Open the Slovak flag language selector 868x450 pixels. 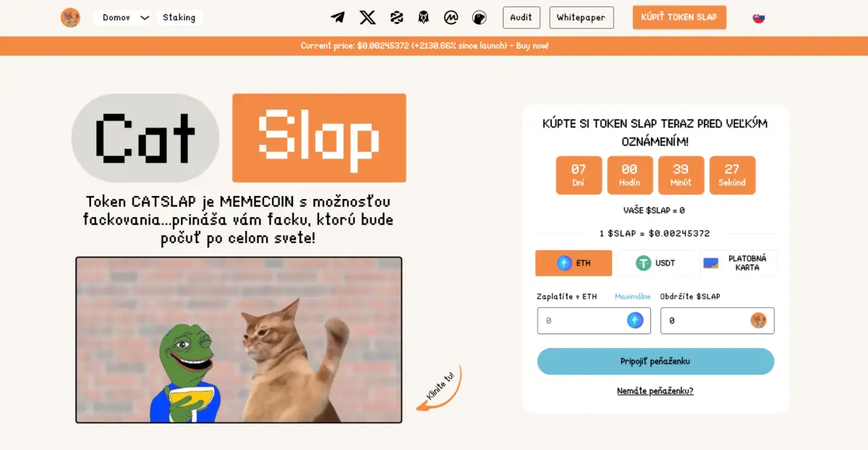(759, 17)
